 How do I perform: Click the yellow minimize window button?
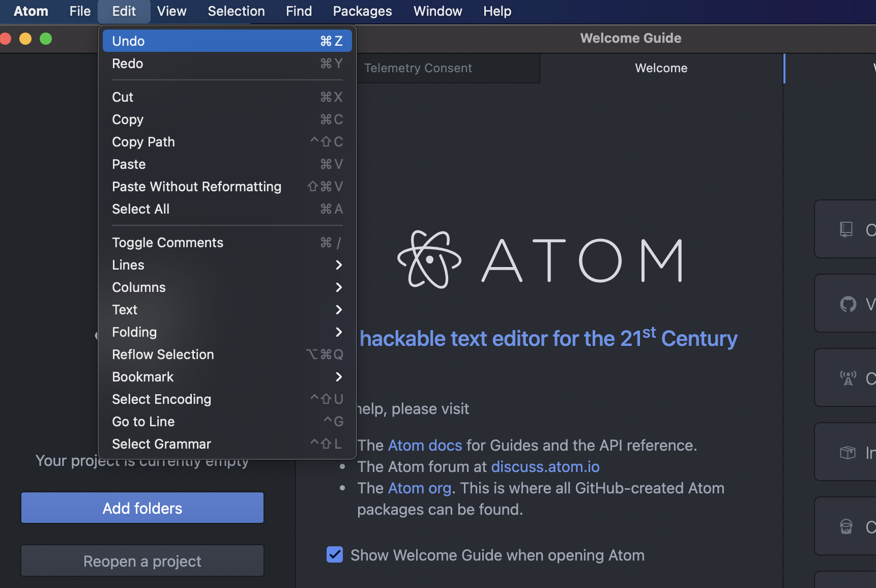coord(25,39)
